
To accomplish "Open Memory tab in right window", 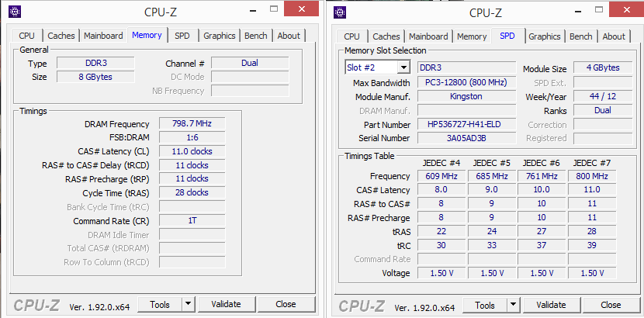I will tap(472, 36).
